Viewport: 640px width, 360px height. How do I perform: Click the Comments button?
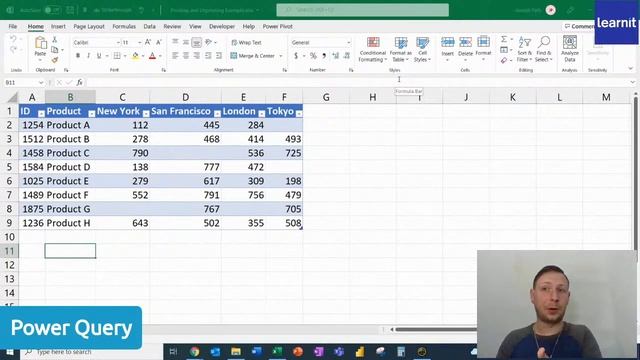[579, 26]
